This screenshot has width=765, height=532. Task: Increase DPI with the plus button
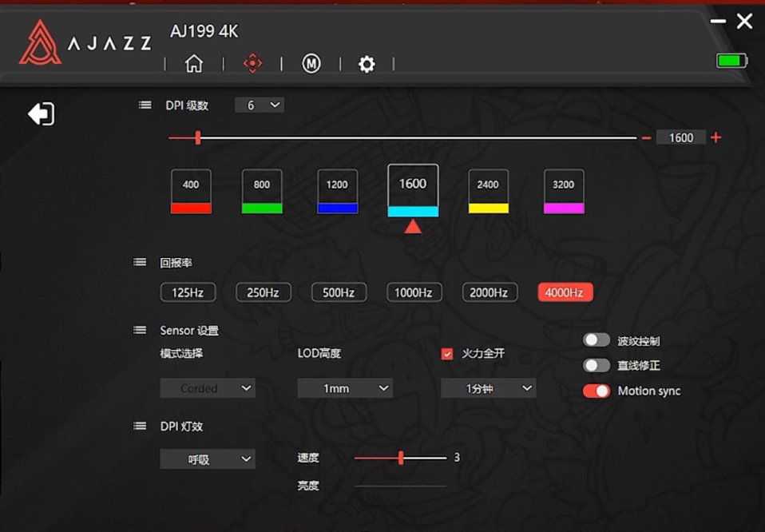tap(715, 137)
